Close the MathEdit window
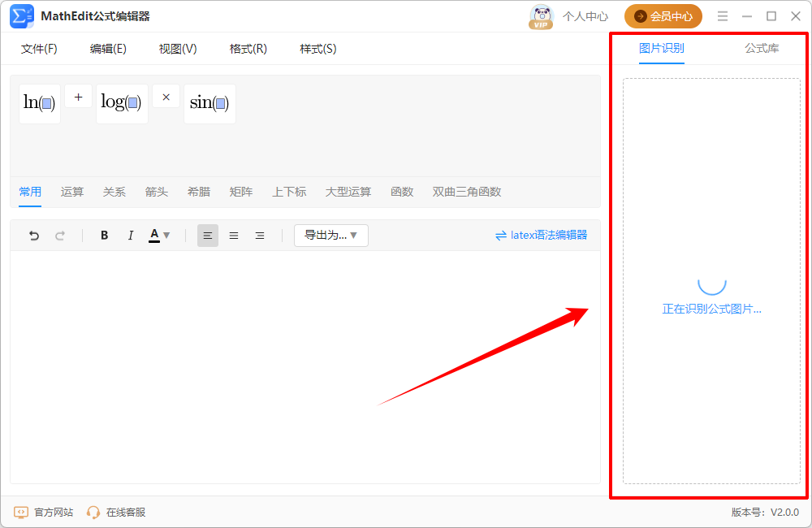Screen dimensions: 812x528 [x=796, y=16]
